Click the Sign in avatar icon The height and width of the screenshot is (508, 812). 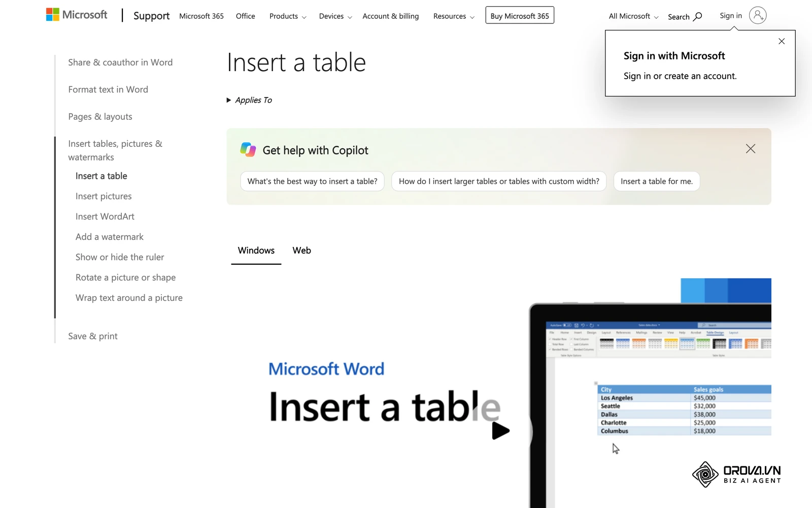(758, 15)
